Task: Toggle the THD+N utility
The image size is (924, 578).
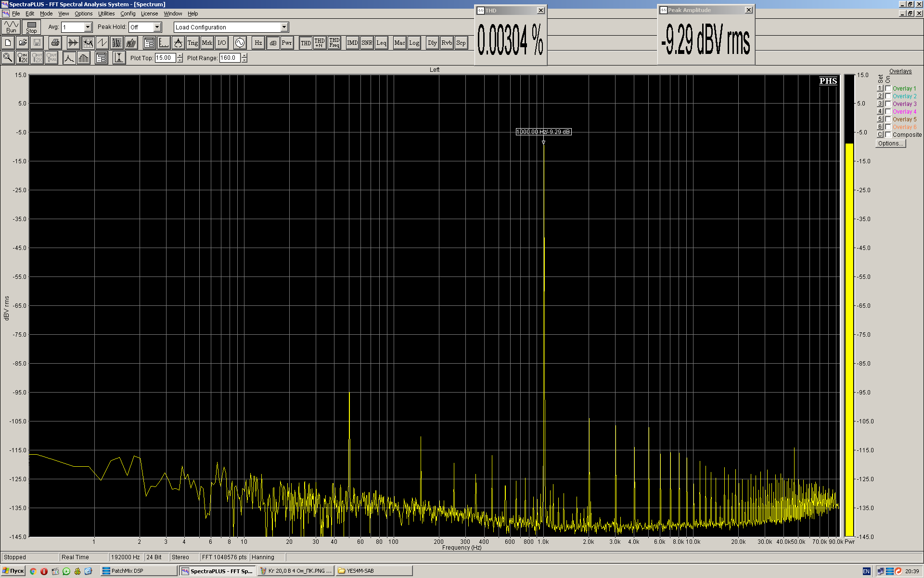Action: [x=320, y=43]
